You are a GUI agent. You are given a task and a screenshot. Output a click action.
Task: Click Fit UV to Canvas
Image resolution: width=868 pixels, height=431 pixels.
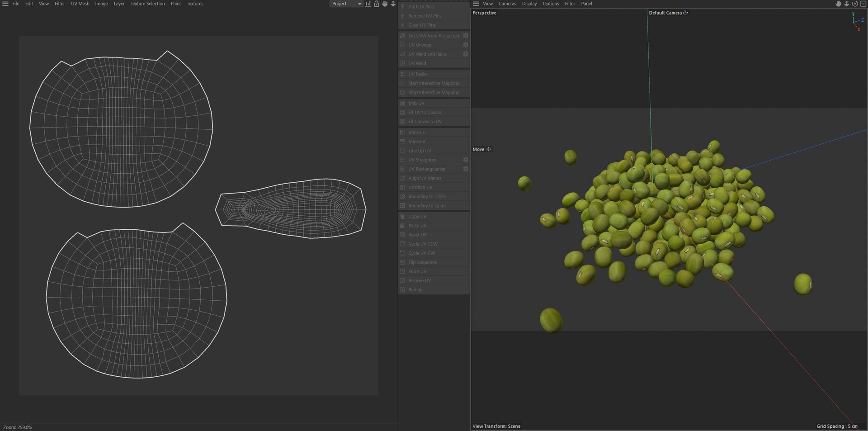pos(434,112)
